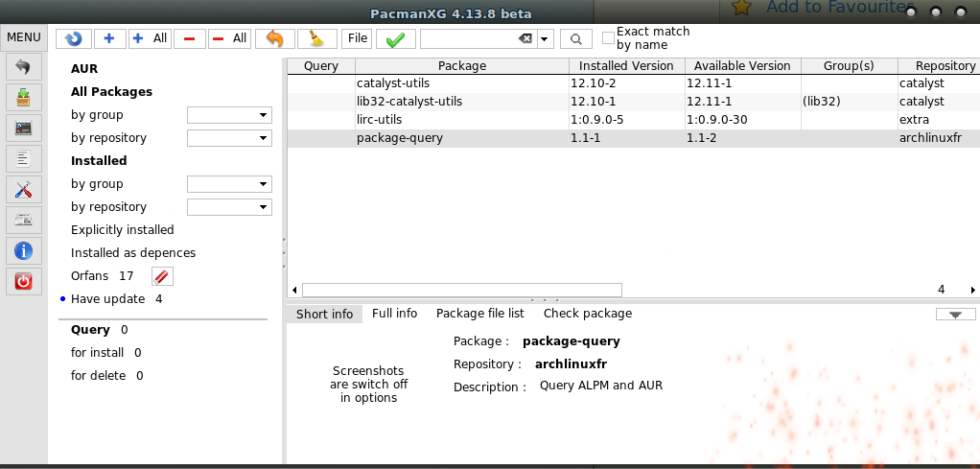Open the tools (wrench and screwdriver) sidebar icon
The height and width of the screenshot is (469, 980).
(x=24, y=189)
